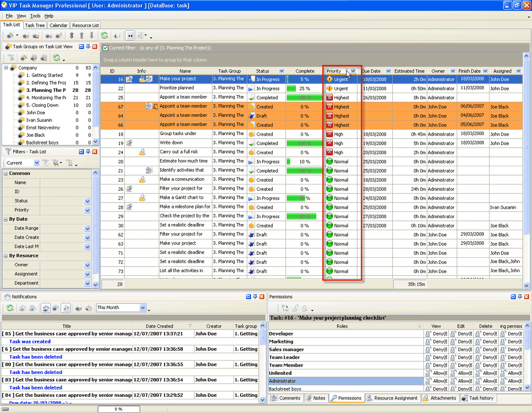Toggle View permission lock for the Unlimited role
532x413 pixels.
[429, 373]
